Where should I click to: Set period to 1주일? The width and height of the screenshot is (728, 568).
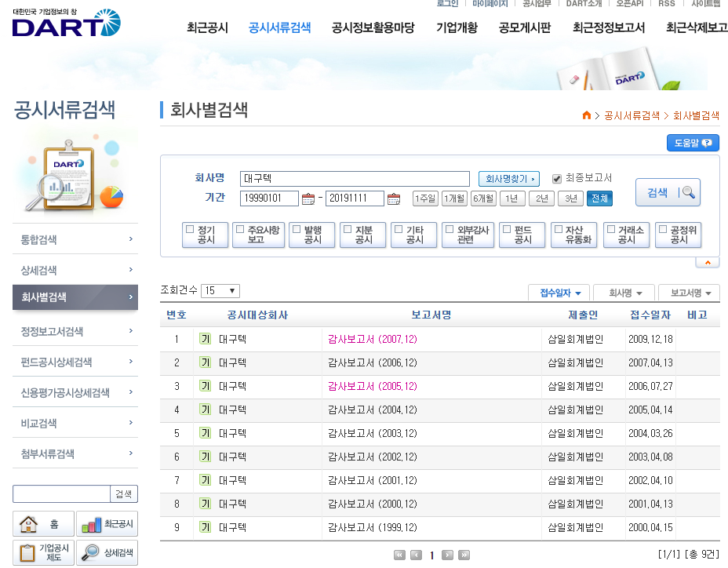pos(425,198)
